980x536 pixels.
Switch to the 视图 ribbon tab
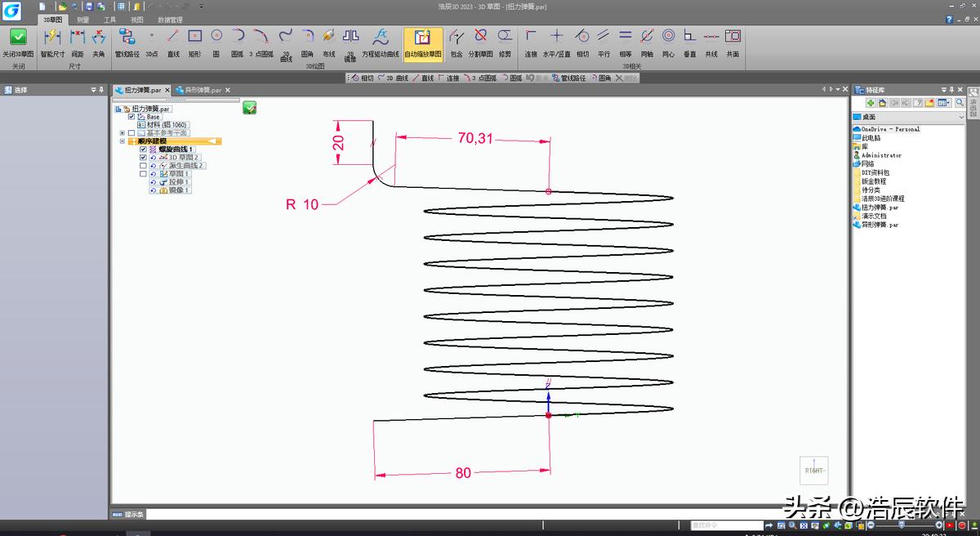[136, 20]
